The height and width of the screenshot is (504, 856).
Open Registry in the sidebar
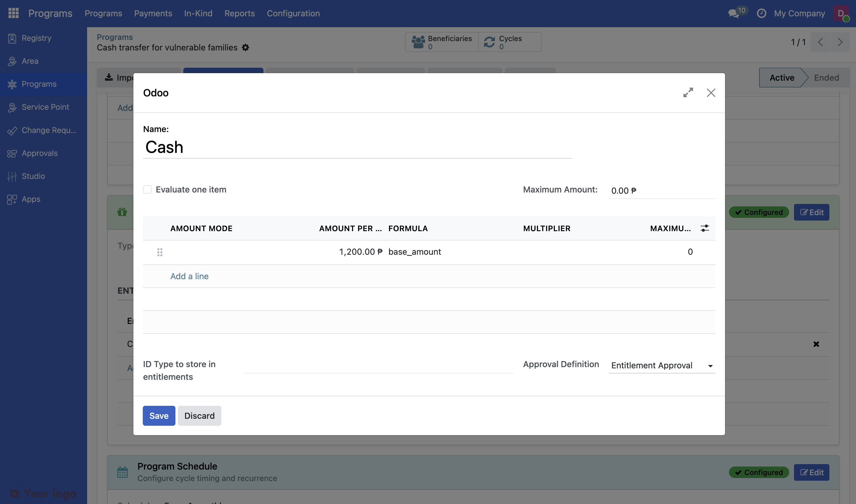click(36, 38)
